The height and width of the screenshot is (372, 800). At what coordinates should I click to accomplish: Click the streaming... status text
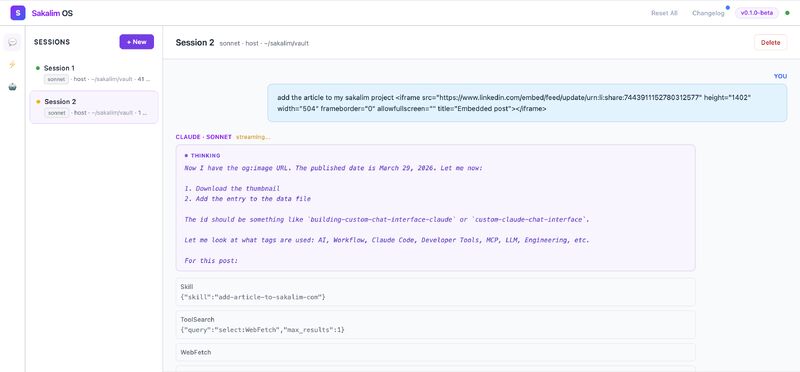253,137
